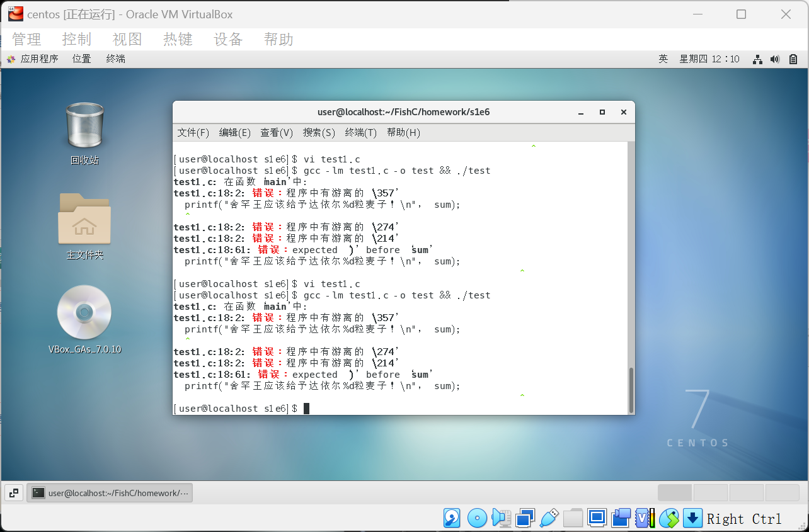This screenshot has height=532, width=809.
Task: Click the optical disc drive indicator
Action: coord(477,518)
